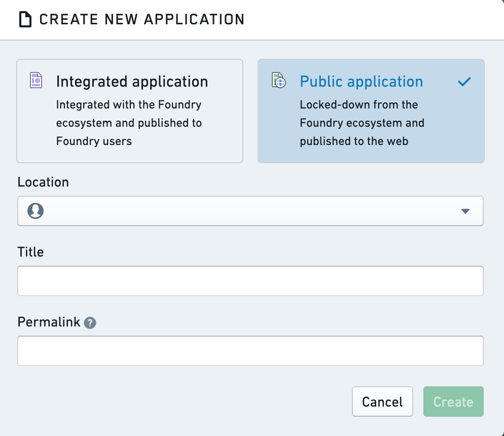
Task: Click the CREATE NEW APPLICATION heading text
Action: [142, 19]
